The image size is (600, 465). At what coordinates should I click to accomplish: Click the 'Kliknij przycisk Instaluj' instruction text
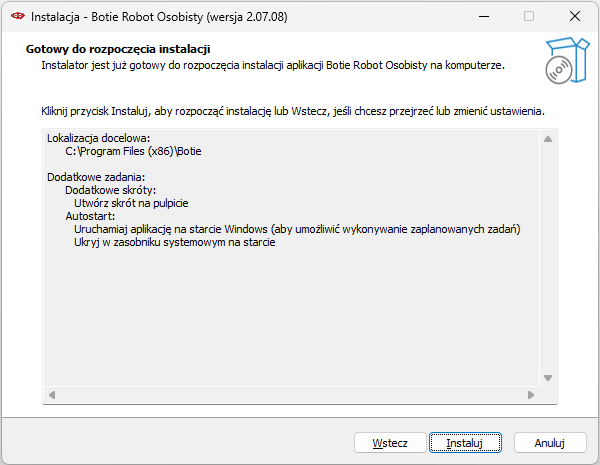293,111
